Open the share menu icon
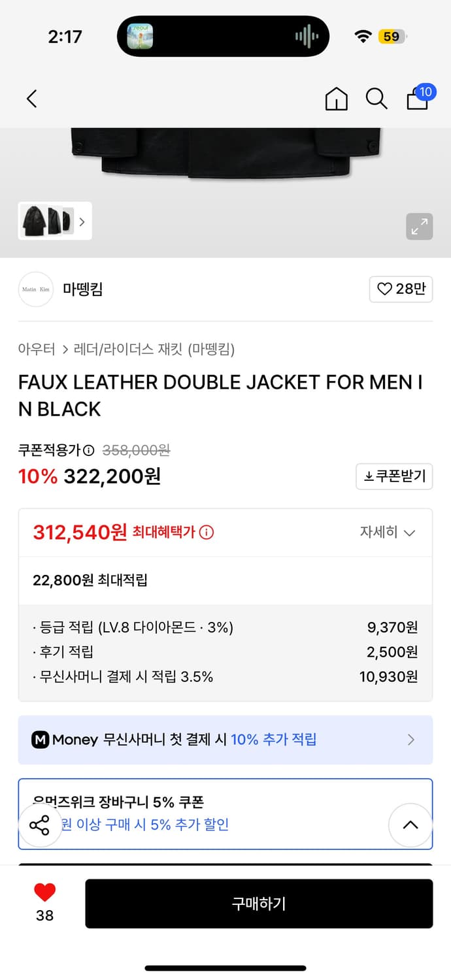Screen dimensions: 451x980 pos(41,825)
